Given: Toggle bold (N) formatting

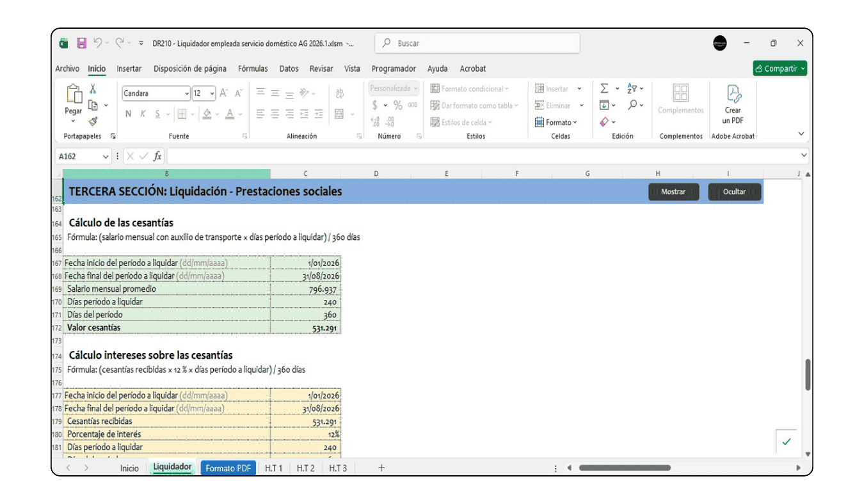Looking at the screenshot, I should (128, 114).
